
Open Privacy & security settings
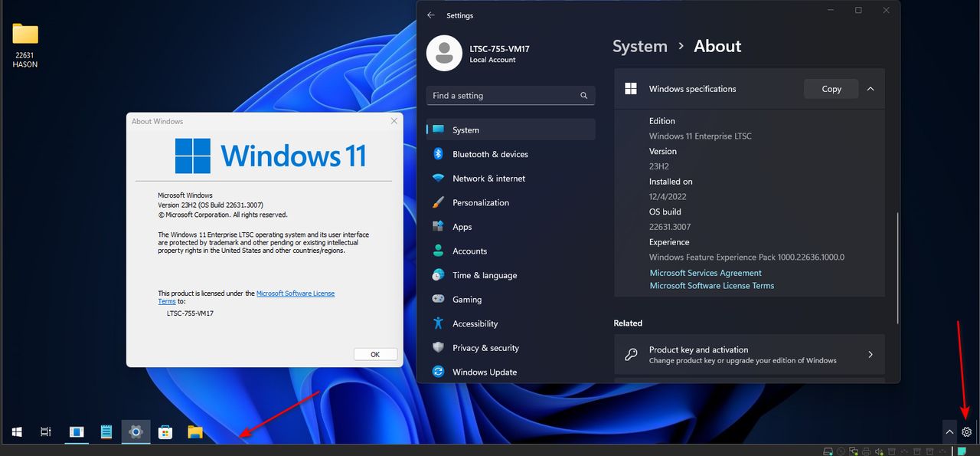point(511,348)
